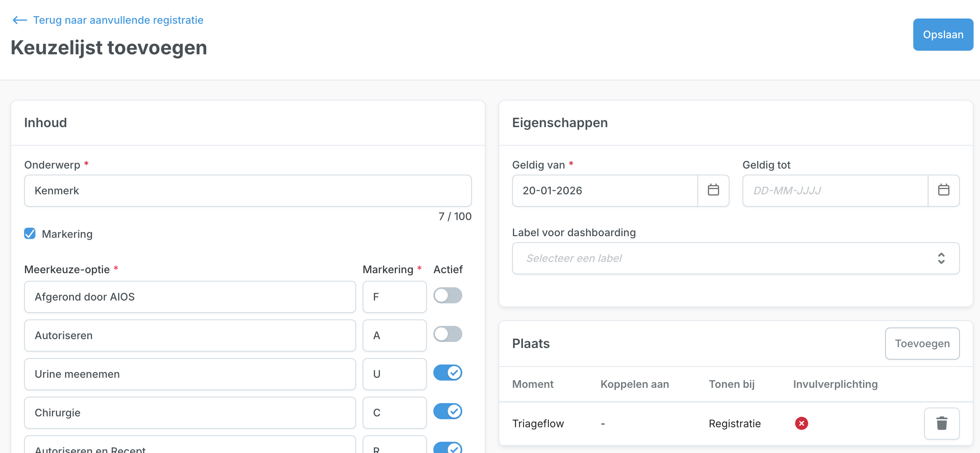Turn off the Chirurgie active toggle
Viewport: 980px width, 453px height.
point(448,411)
